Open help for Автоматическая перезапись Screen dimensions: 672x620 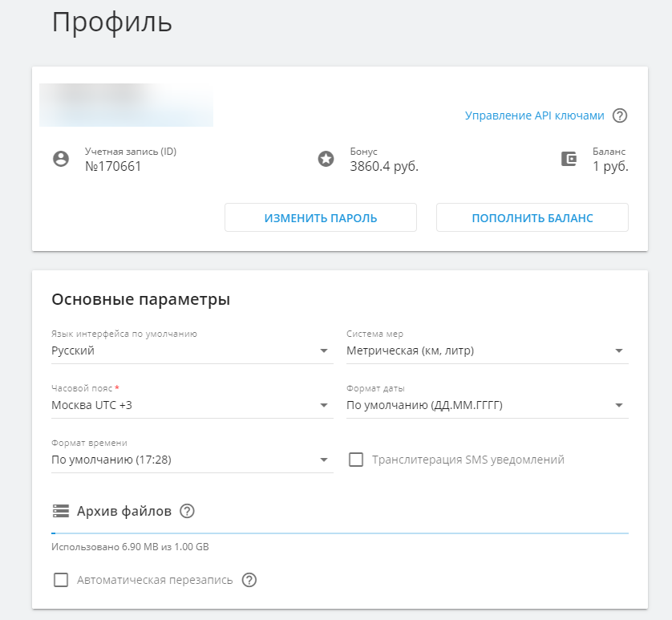[x=249, y=580]
